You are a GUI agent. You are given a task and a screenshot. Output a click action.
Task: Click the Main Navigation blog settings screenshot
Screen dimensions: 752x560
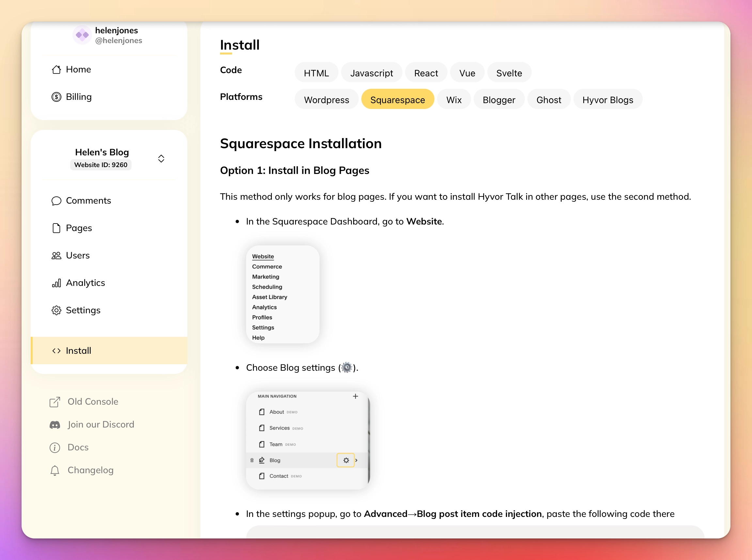(308, 441)
